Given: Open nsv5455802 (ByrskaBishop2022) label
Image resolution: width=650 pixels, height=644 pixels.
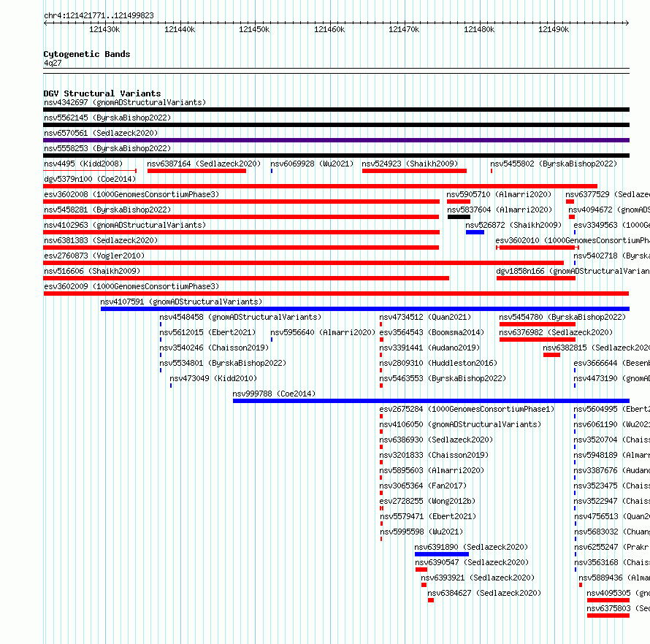Looking at the screenshot, I should 554,164.
